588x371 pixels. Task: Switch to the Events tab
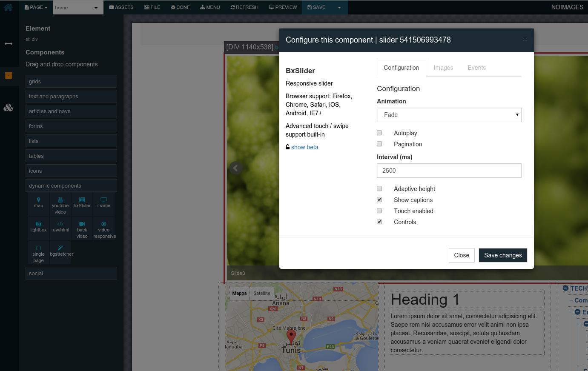(476, 68)
